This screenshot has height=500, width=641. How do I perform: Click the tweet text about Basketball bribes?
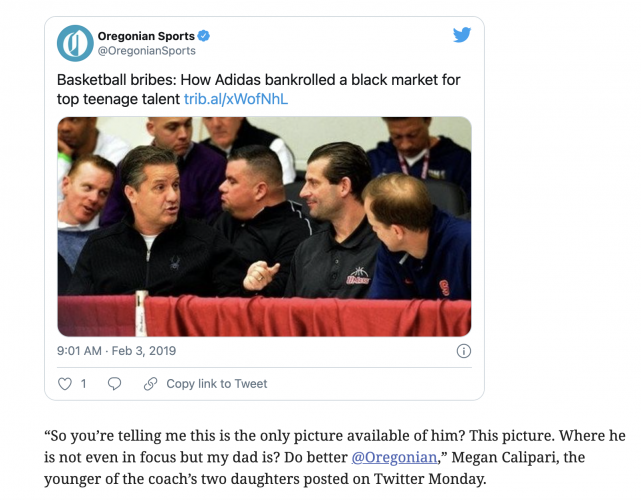coord(258,89)
